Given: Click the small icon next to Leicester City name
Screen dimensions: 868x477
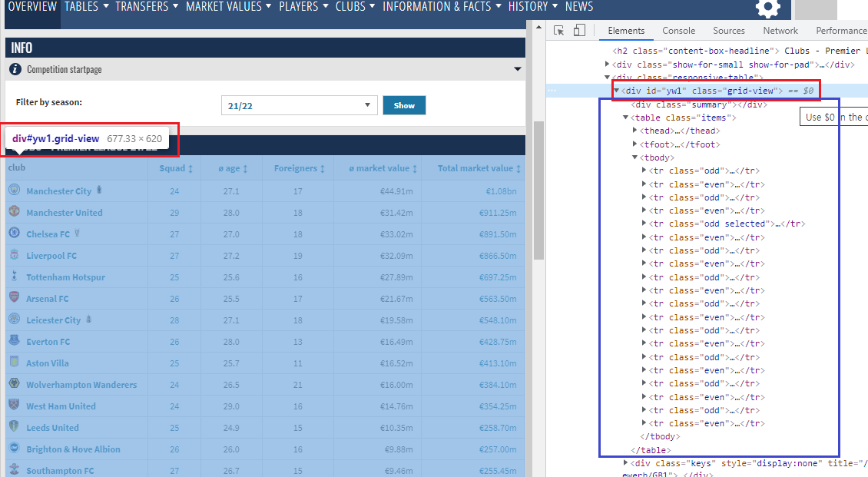Looking at the screenshot, I should 88,320.
